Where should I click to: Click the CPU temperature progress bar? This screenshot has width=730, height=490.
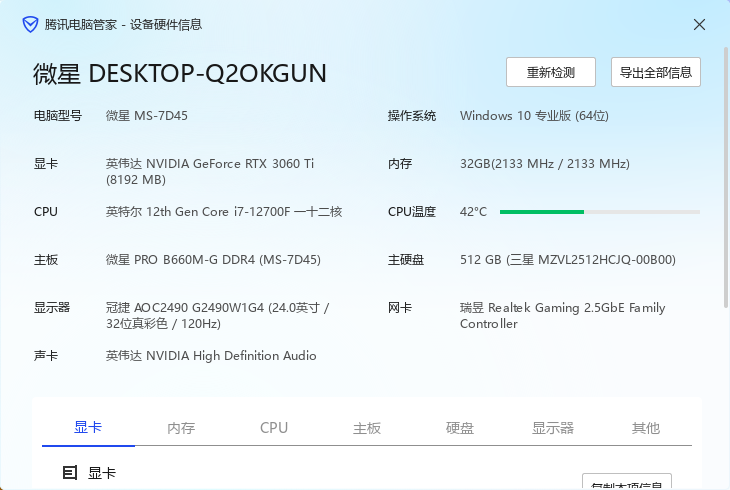pos(600,212)
